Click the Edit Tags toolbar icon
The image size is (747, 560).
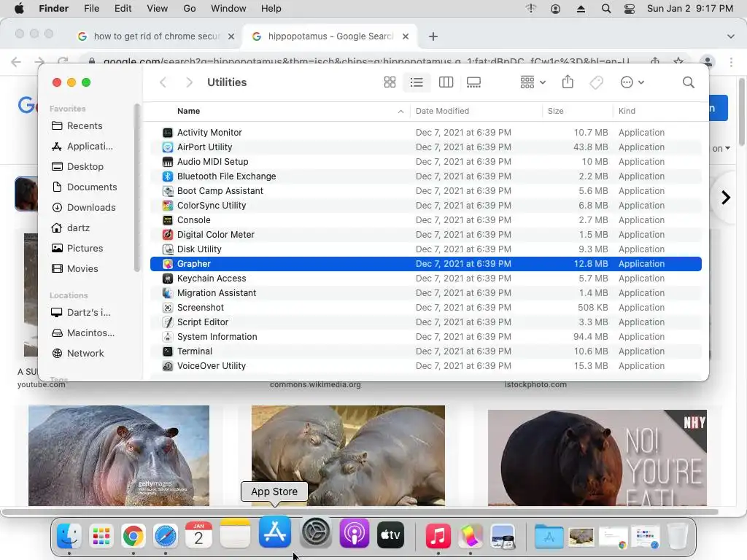(x=597, y=82)
